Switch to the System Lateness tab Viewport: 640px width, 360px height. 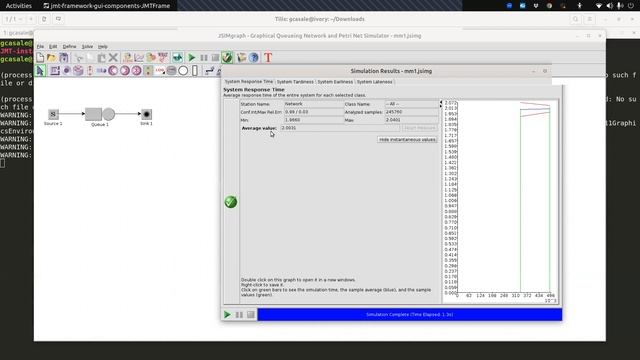click(x=374, y=82)
